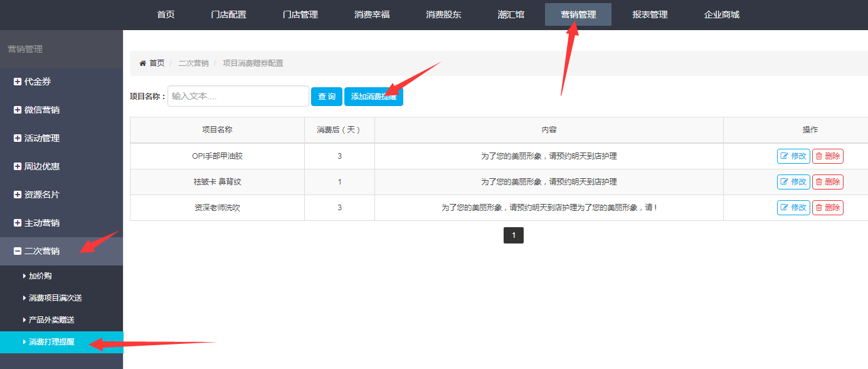Click the 二次营销 breadcrumb link
The image size is (868, 369).
click(x=194, y=63)
